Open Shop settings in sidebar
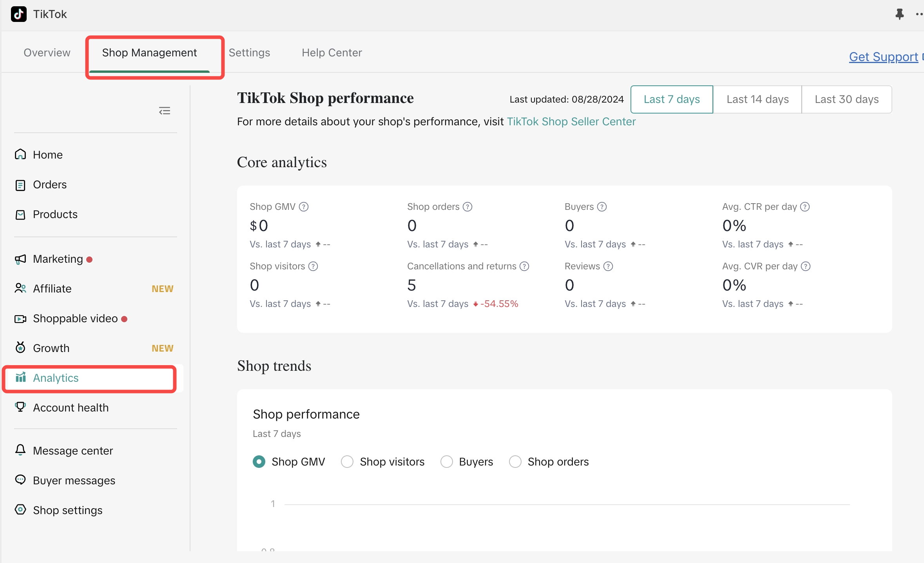The height and width of the screenshot is (563, 924). [67, 510]
